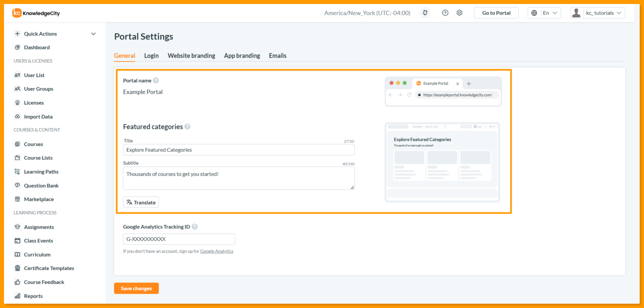The width and height of the screenshot is (644, 308).
Task: Open Marketplace in the sidebar
Action: click(x=39, y=199)
